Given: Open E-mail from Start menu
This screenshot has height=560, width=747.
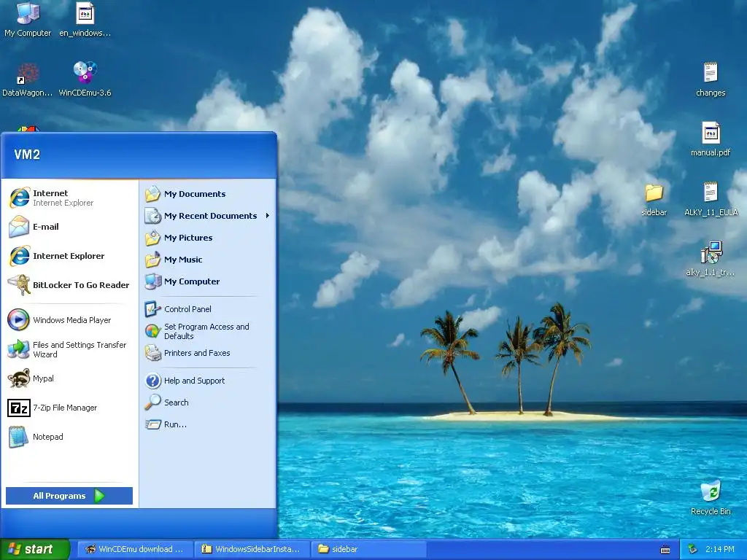Looking at the screenshot, I should click(x=69, y=227).
